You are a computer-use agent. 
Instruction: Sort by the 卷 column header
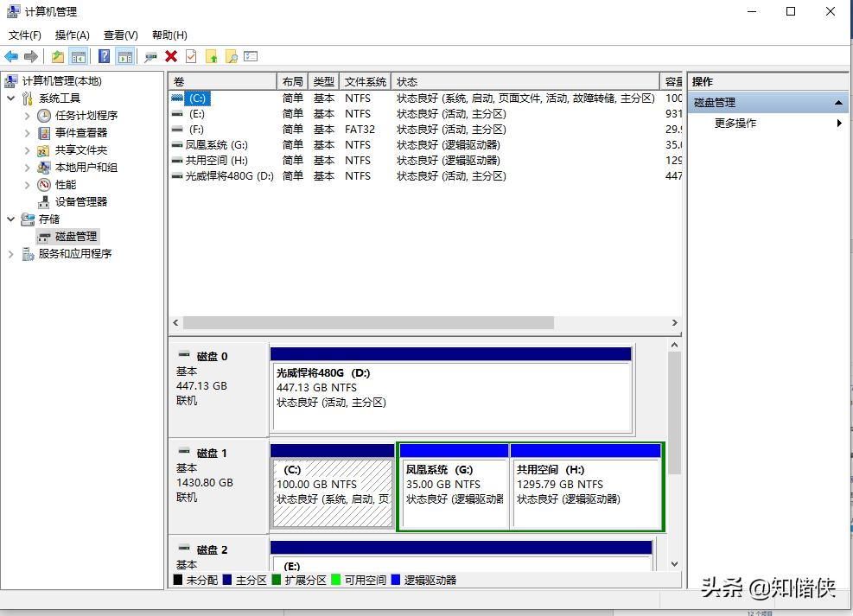(222, 81)
